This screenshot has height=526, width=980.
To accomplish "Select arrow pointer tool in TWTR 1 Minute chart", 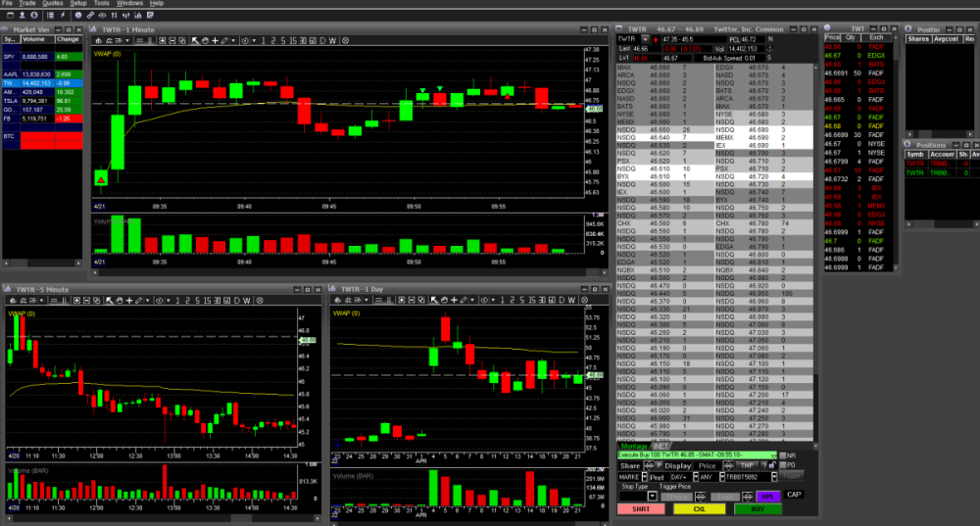I will (195, 40).
